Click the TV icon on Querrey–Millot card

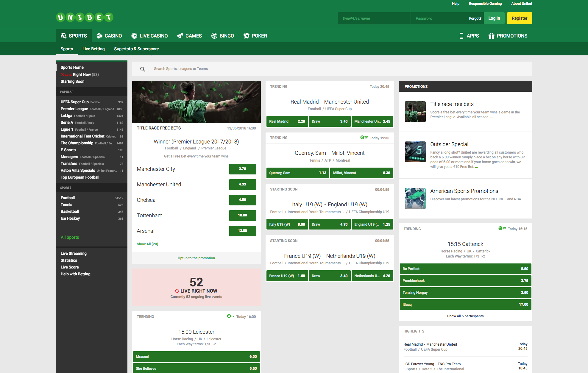[364, 138]
